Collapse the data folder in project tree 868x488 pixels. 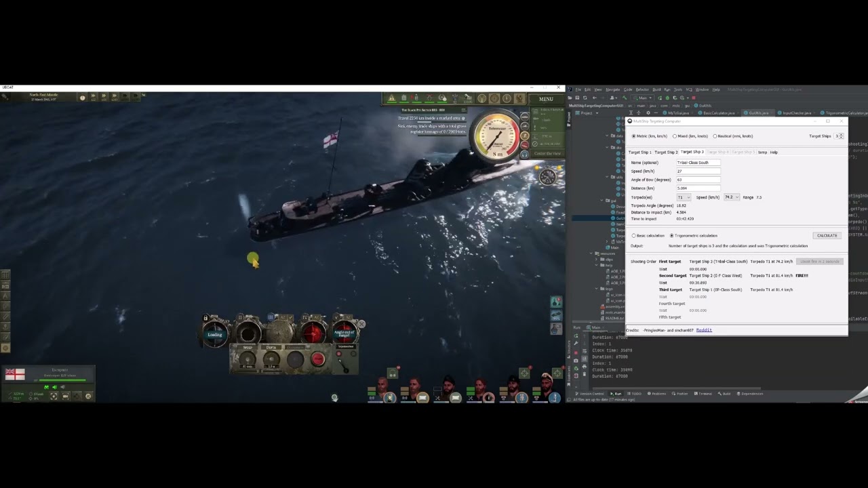607,136
